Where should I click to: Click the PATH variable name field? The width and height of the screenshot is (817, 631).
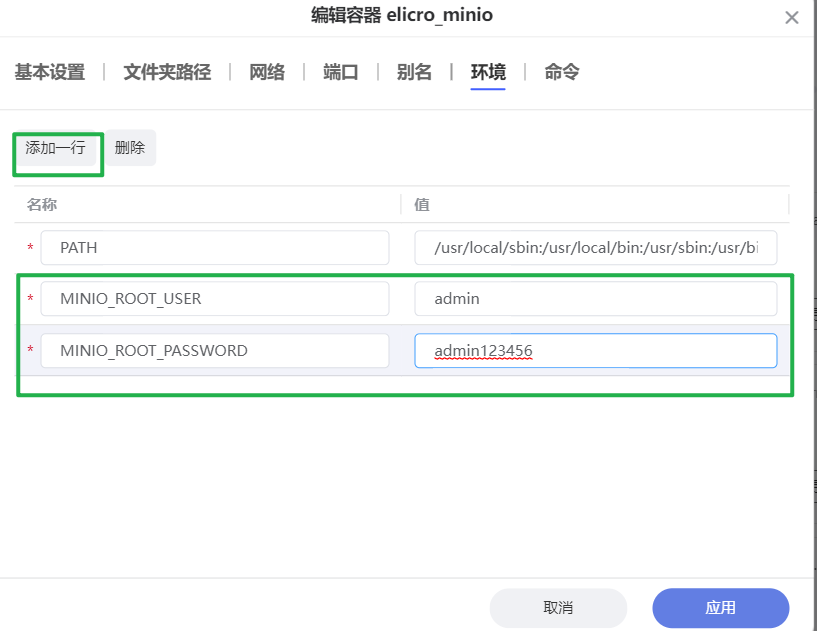214,247
